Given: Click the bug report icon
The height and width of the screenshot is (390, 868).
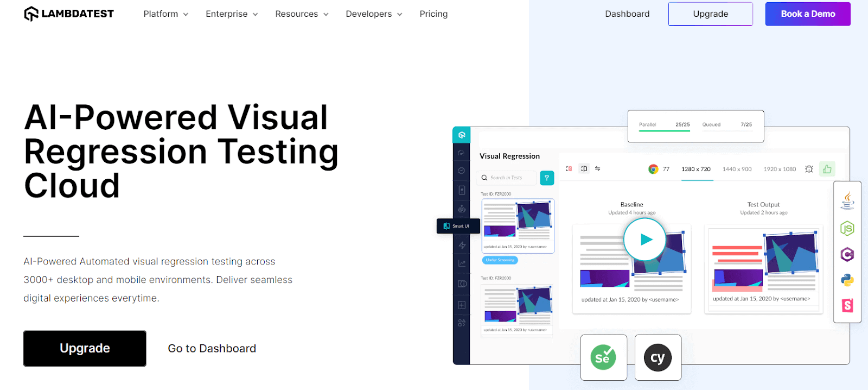Looking at the screenshot, I should 809,169.
